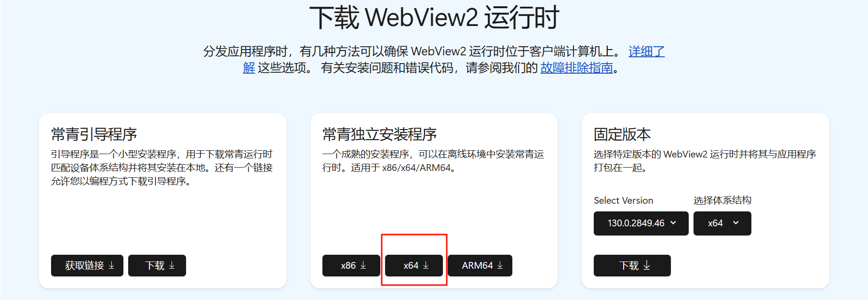
Task: Click the 获取链接 button
Action: [x=87, y=265]
